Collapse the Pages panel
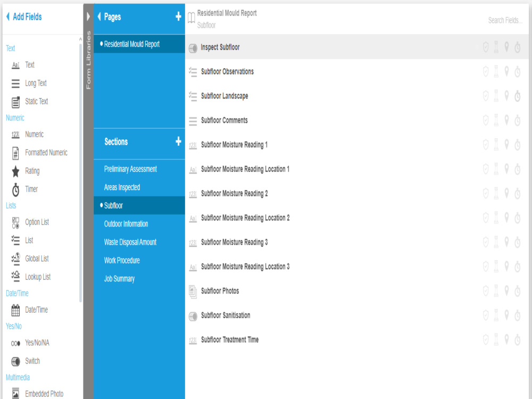The height and width of the screenshot is (399, 532). tap(100, 16)
